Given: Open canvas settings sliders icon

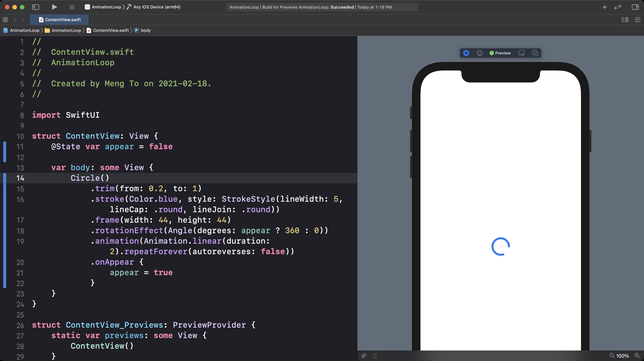Looking at the screenshot, I should 375,356.
